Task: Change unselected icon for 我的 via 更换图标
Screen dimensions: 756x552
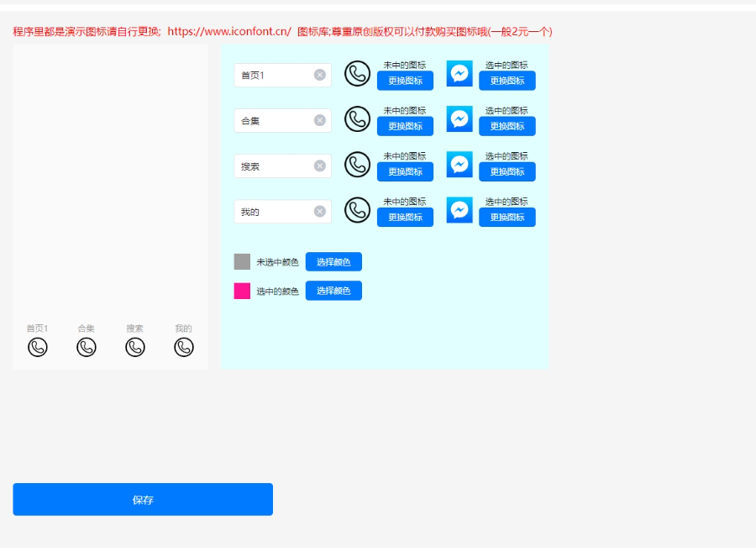Action: pyautogui.click(x=405, y=217)
